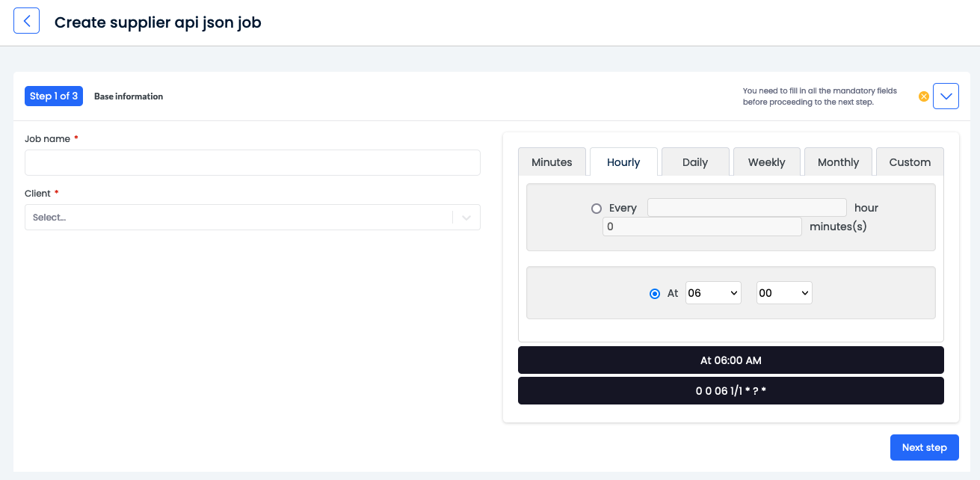980x480 pixels.
Task: Open the Weekly scheduling tab
Action: [x=766, y=161]
